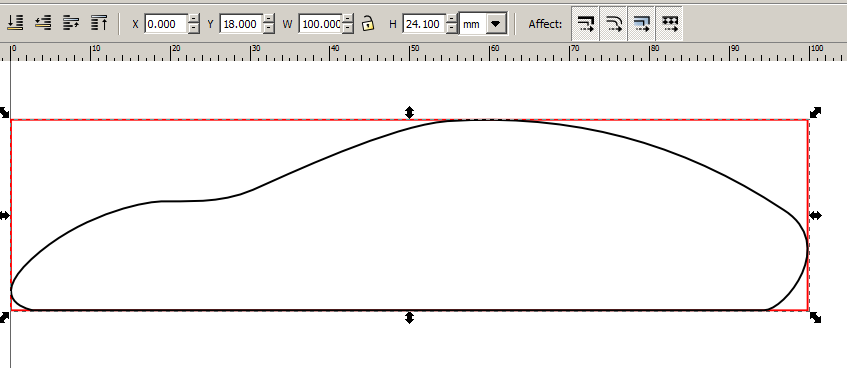Click the Raise selection to top icon

[99, 23]
